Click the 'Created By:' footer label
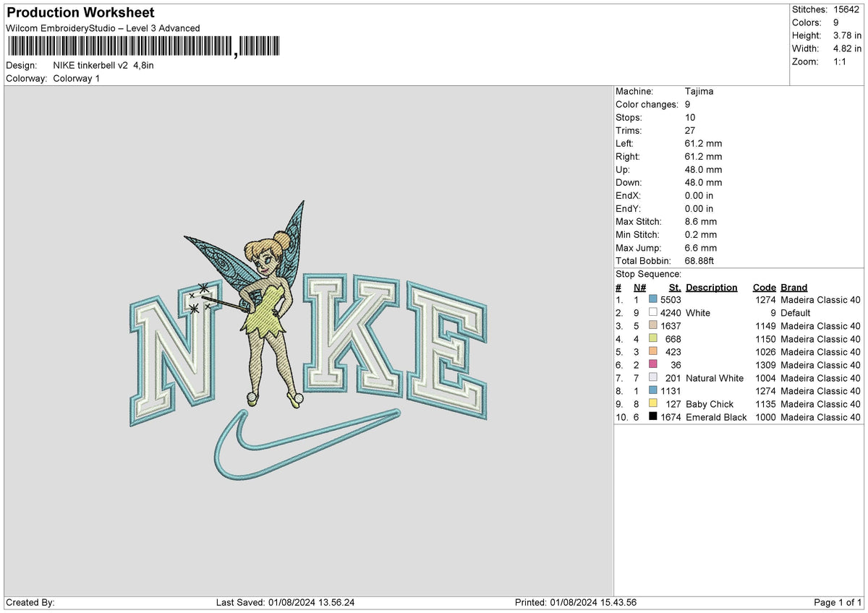The image size is (868, 613). coord(30,602)
